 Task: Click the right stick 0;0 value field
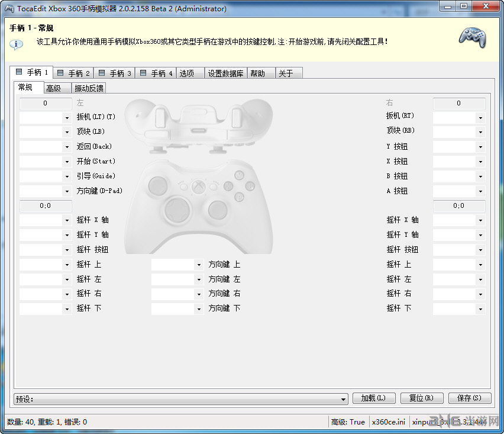459,206
